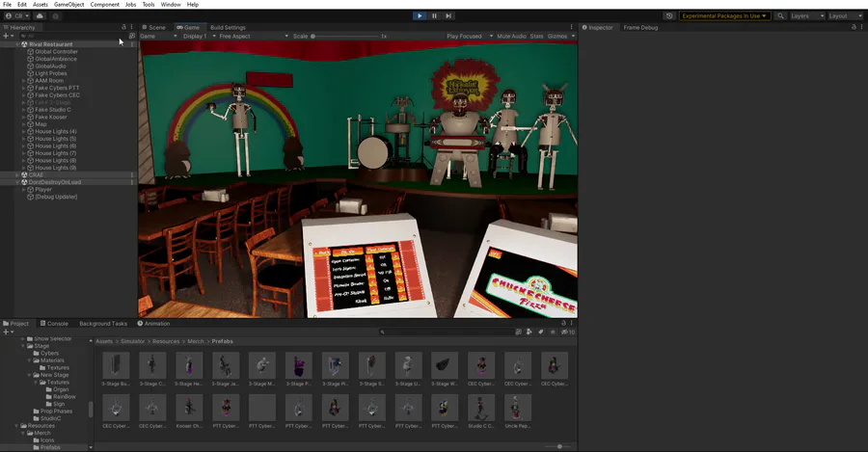Open the undo history icon
This screenshot has width=868, height=452.
click(669, 16)
